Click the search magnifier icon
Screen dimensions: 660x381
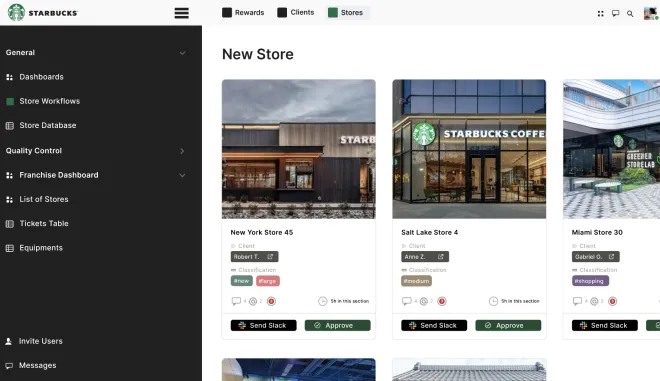coord(630,13)
